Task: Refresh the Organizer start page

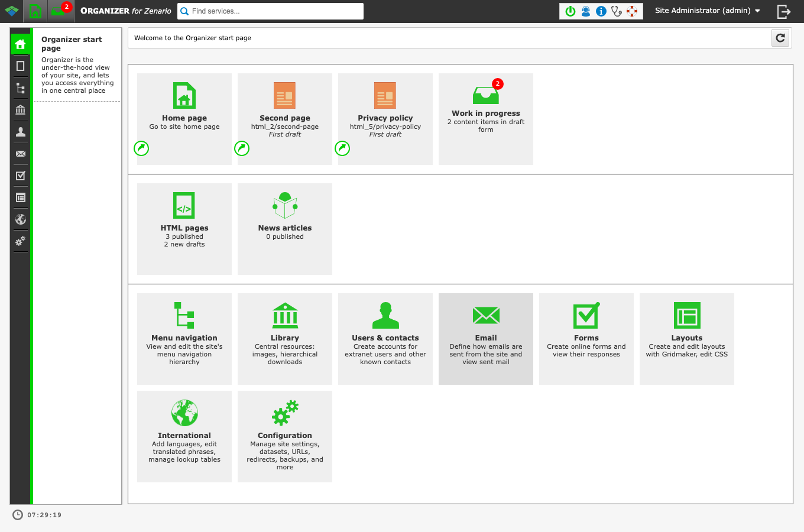Action: click(x=780, y=38)
